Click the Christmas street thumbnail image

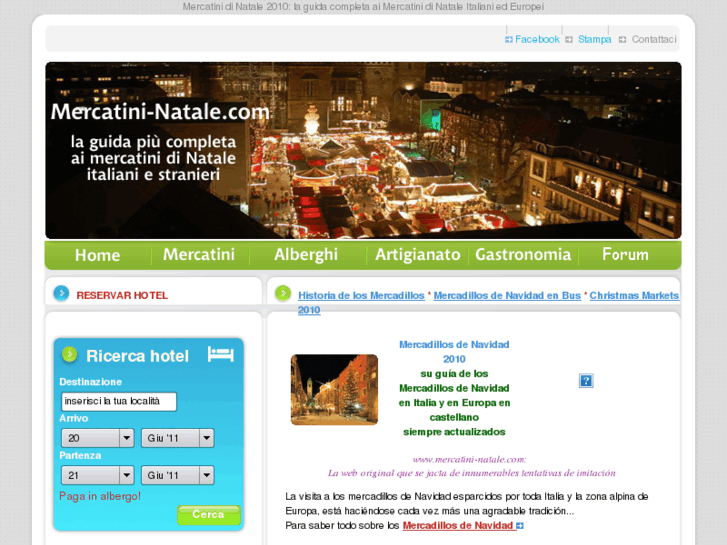click(334, 390)
